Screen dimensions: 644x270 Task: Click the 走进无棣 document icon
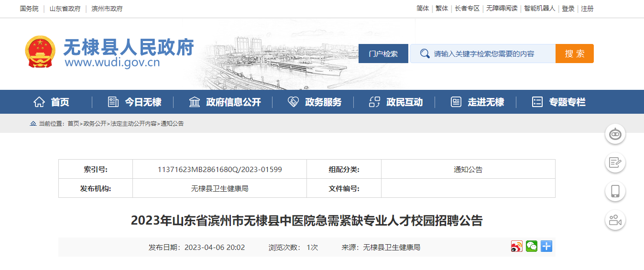[456, 102]
